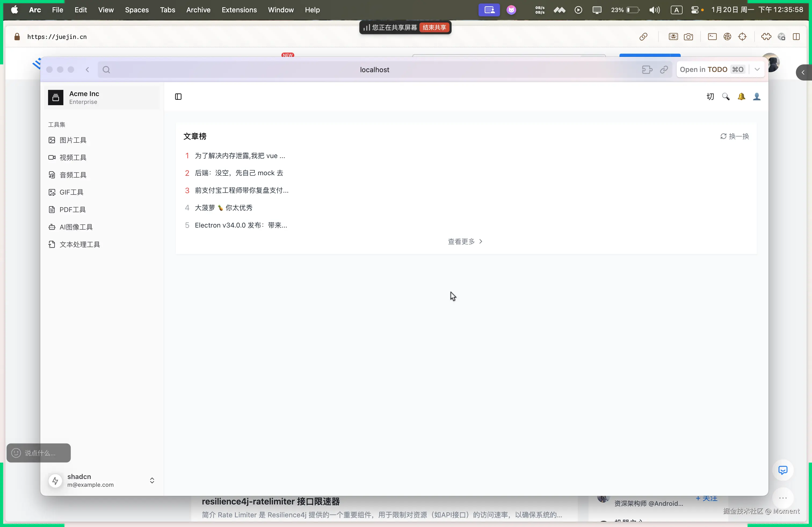The height and width of the screenshot is (527, 812).
Task: Open dropdown arrow beside Open in TODO
Action: (x=757, y=70)
